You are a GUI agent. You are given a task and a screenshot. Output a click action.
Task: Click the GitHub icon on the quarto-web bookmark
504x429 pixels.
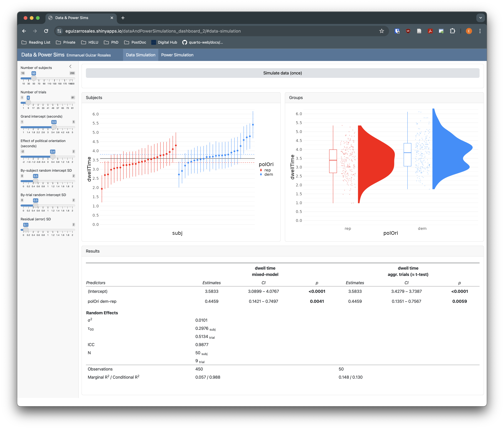click(x=185, y=42)
